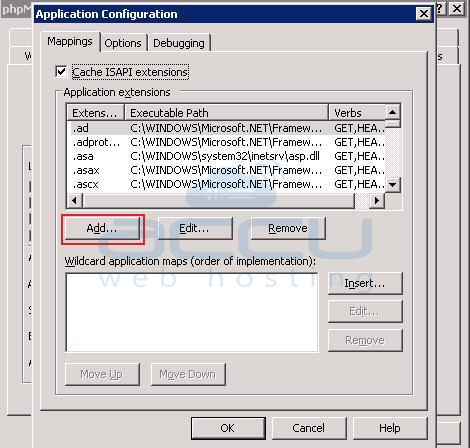This screenshot has height=448, width=470.
Task: Sort by the Verbs column header
Action: pyautogui.click(x=357, y=113)
